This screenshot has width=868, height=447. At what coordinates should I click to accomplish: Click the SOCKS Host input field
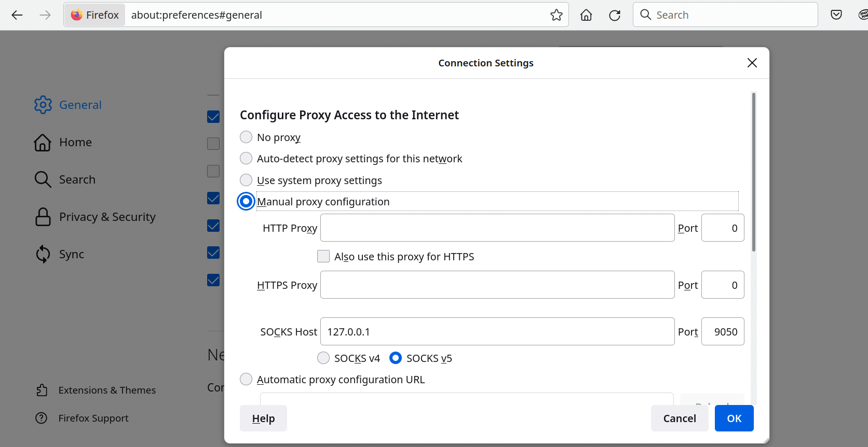click(497, 331)
